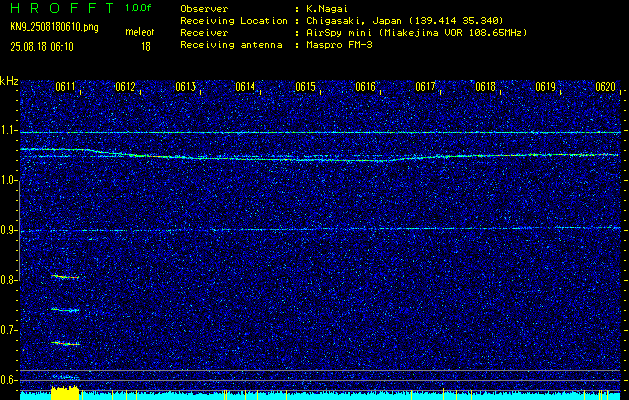629x400 pixels.
Task: Click the Receiving antenna field label
Action: (x=231, y=45)
